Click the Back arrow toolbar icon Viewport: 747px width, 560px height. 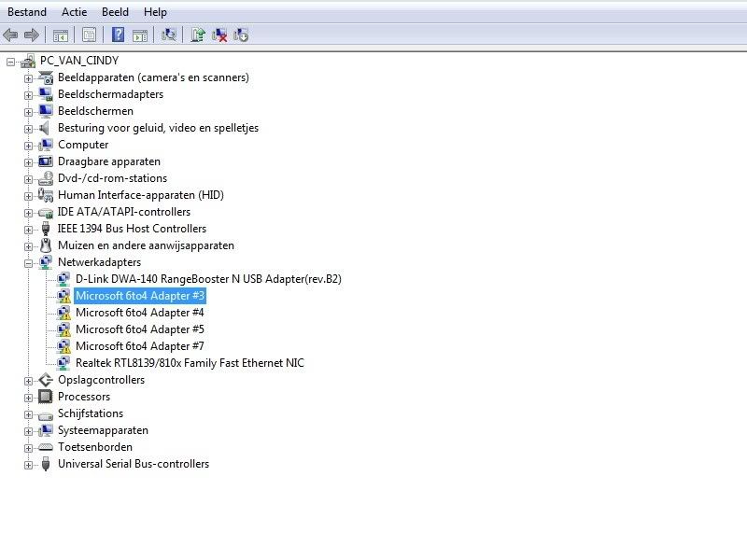[x=10, y=35]
